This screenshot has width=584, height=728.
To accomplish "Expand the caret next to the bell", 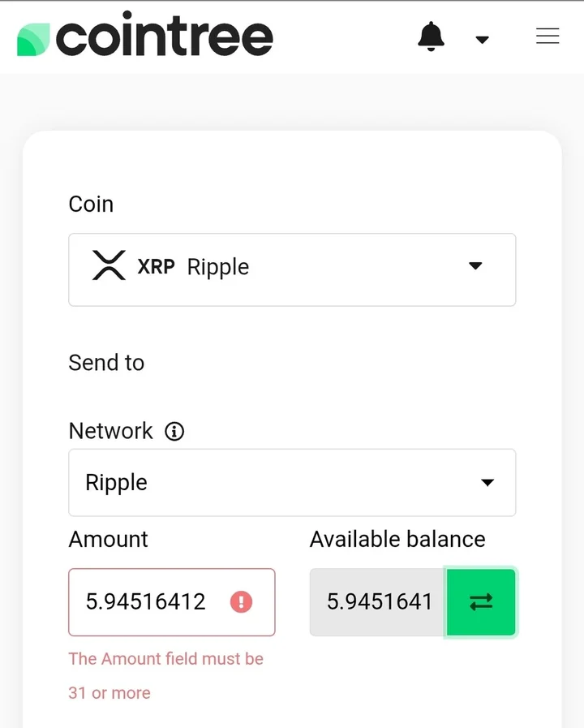I will 482,39.
